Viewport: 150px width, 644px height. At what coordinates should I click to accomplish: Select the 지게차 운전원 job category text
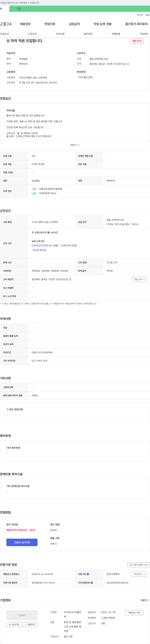point(38,164)
